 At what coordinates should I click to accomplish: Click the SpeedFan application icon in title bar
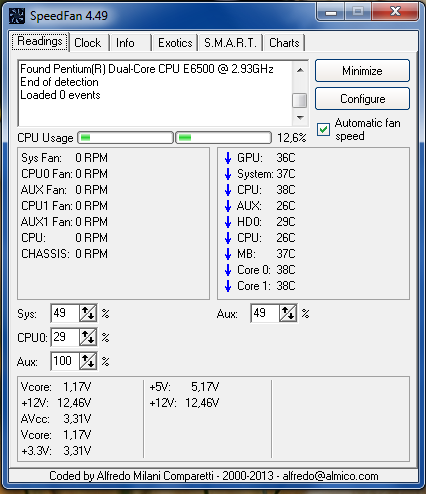(x=17, y=16)
